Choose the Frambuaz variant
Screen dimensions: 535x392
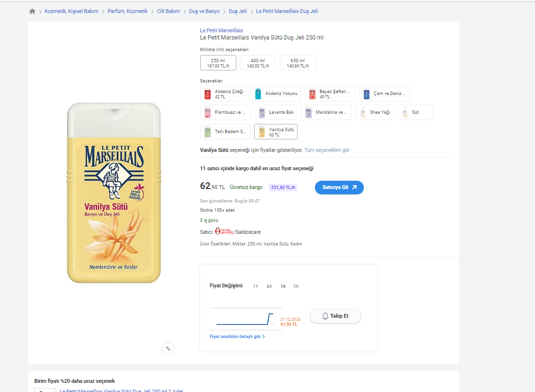[225, 112]
